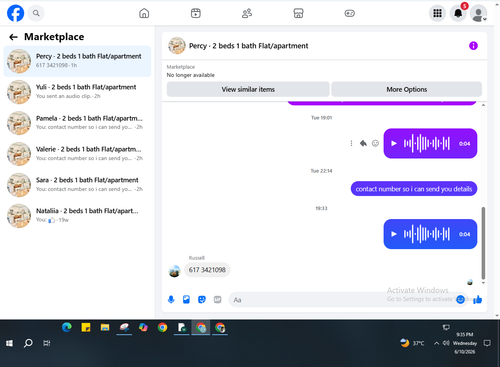Play the purple audio clip

[394, 143]
